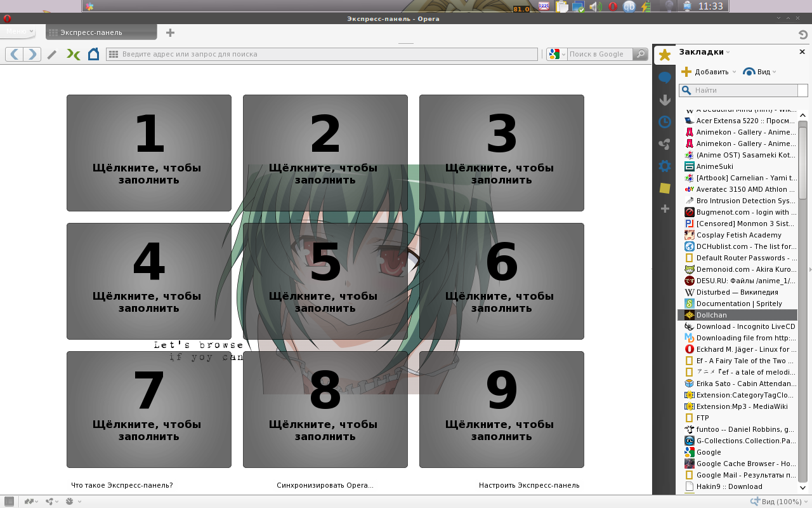Click Speed Dial tile 1 to fill
This screenshot has height=508, width=812.
point(149,153)
